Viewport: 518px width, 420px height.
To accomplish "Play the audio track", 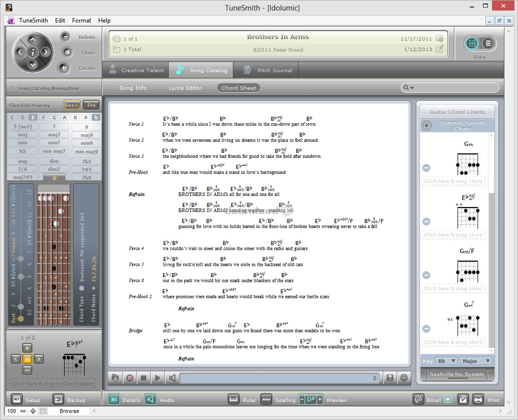I will 158,378.
